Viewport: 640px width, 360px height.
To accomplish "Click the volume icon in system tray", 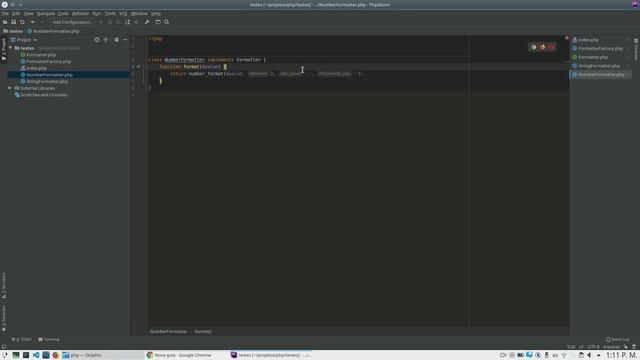I will pos(589,355).
